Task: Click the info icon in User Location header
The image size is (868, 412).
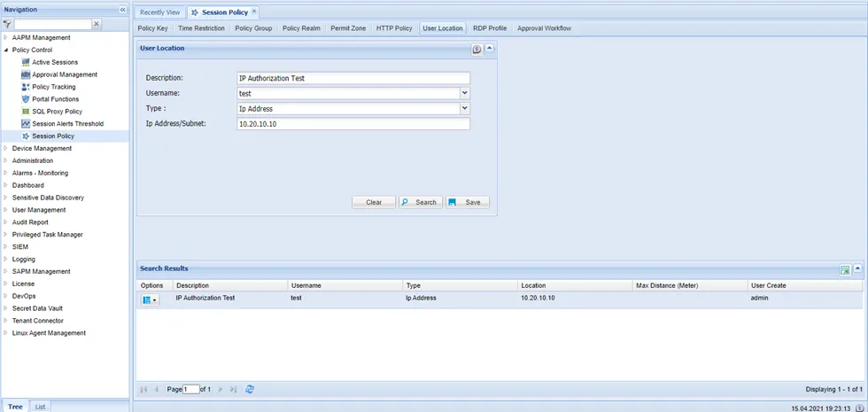Action: (477, 50)
